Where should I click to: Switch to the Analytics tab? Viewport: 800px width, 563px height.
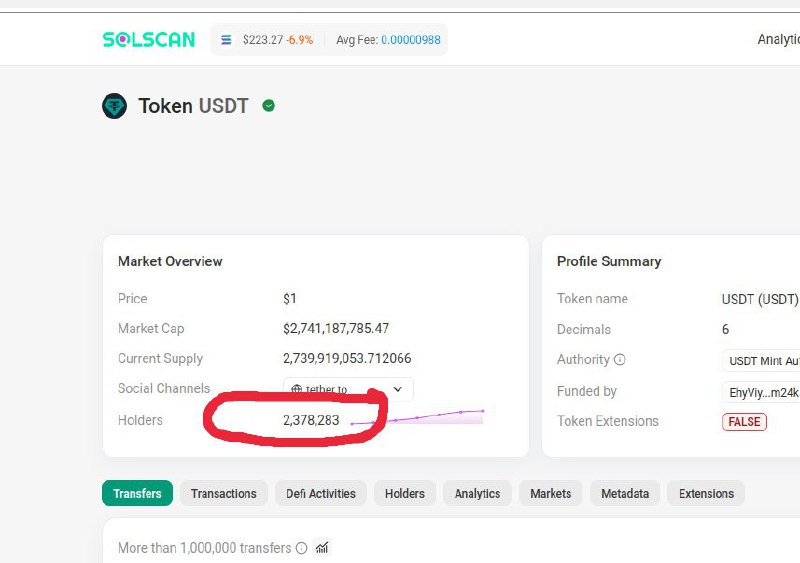pos(477,493)
